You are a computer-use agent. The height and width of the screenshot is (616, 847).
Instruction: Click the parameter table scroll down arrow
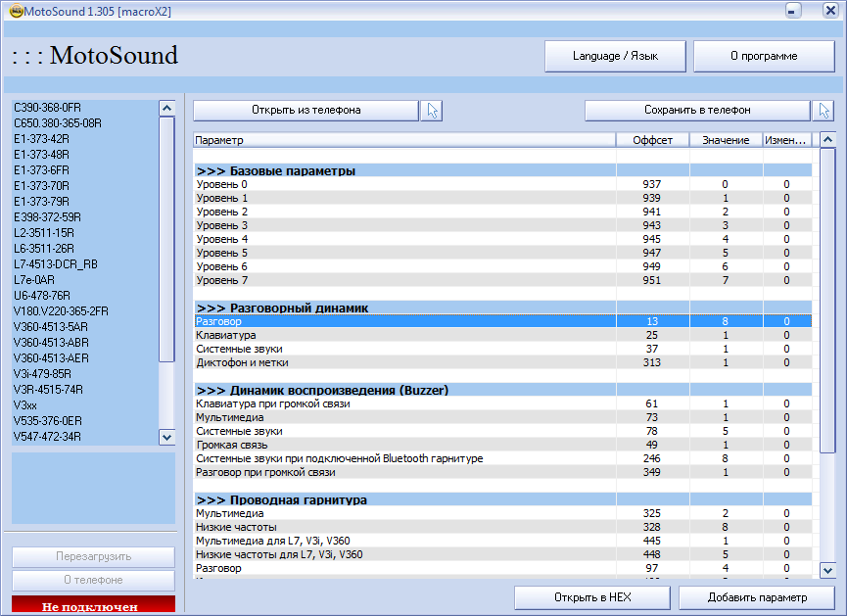[x=827, y=570]
